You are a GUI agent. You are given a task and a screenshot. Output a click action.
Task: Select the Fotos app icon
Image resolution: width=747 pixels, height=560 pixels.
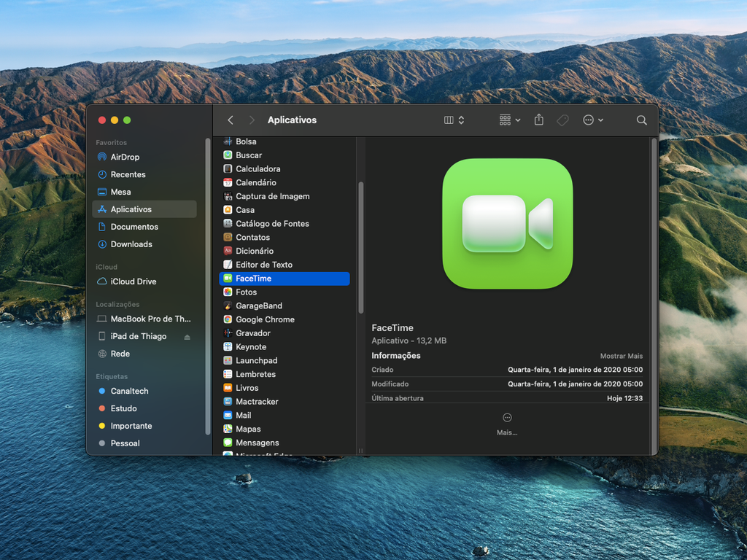point(228,292)
